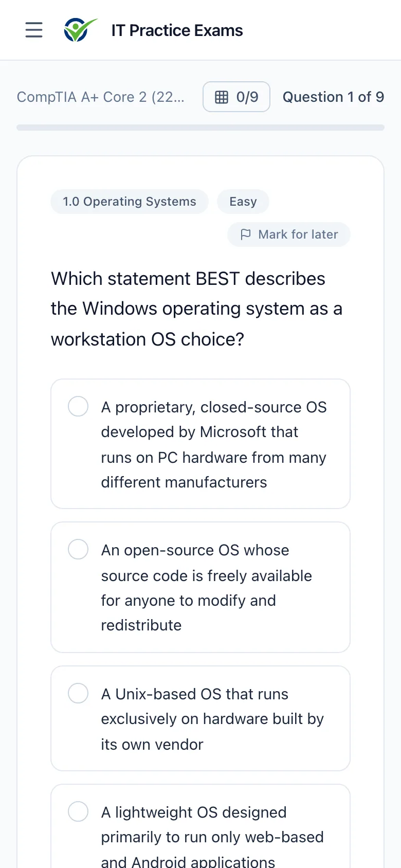Click the green checkmark site logo

click(x=81, y=30)
